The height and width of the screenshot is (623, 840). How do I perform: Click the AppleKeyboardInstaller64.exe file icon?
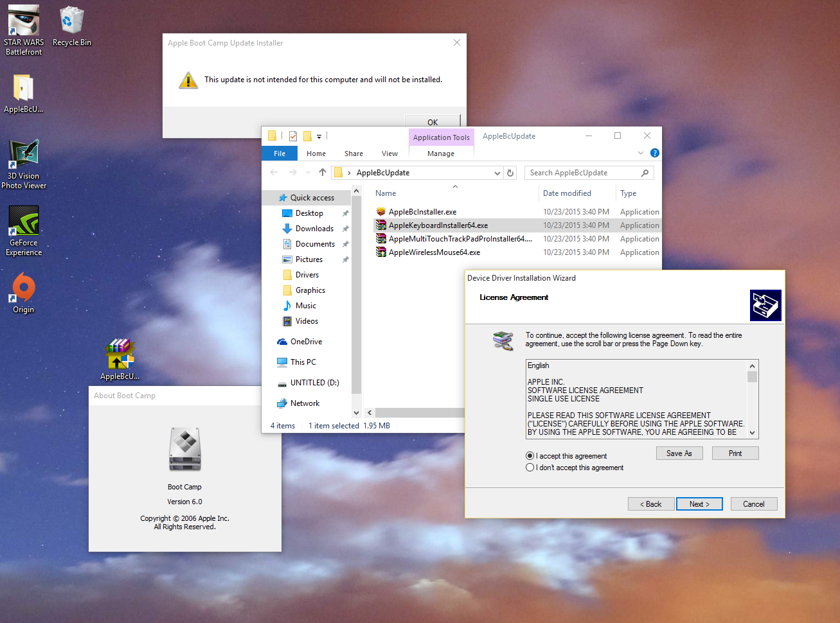pos(381,225)
